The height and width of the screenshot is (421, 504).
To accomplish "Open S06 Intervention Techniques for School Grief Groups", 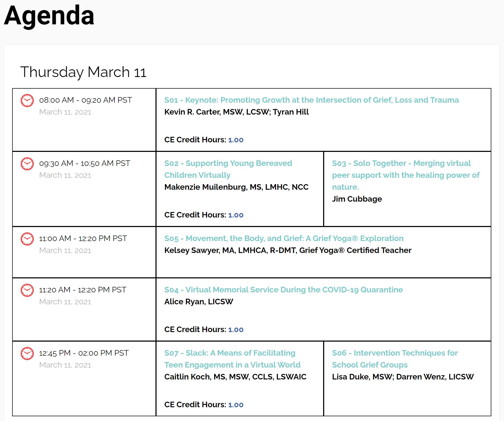I will tap(395, 359).
